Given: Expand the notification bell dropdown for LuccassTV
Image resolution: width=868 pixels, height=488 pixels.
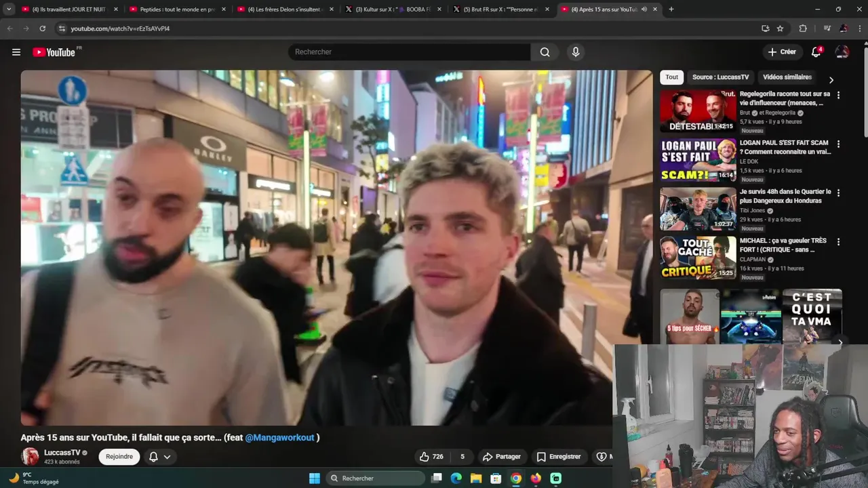Looking at the screenshot, I should pyautogui.click(x=160, y=457).
